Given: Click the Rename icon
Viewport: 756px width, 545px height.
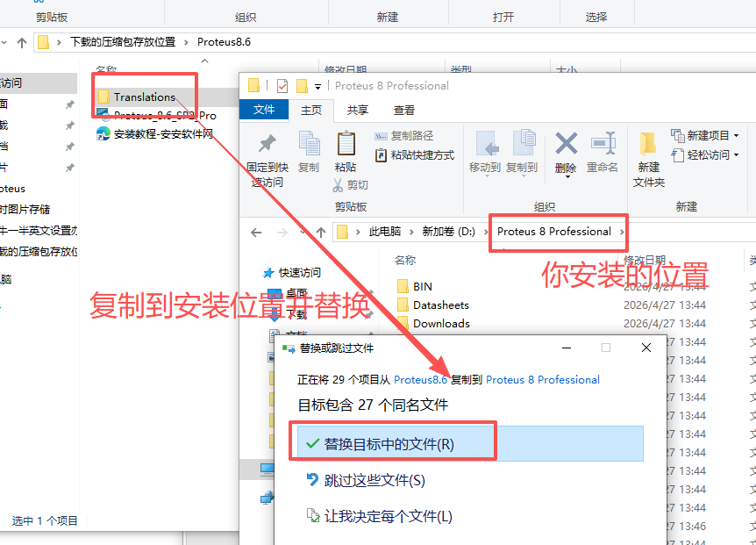Looking at the screenshot, I should [x=603, y=143].
